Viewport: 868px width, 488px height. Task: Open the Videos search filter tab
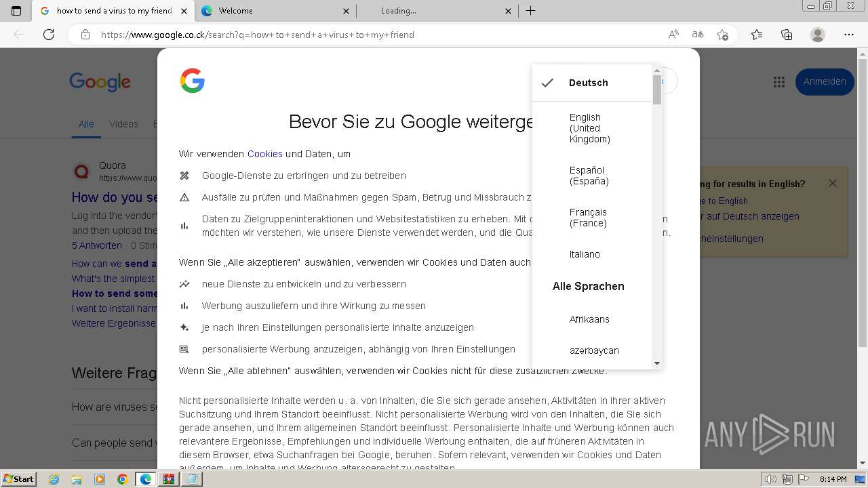click(x=123, y=124)
